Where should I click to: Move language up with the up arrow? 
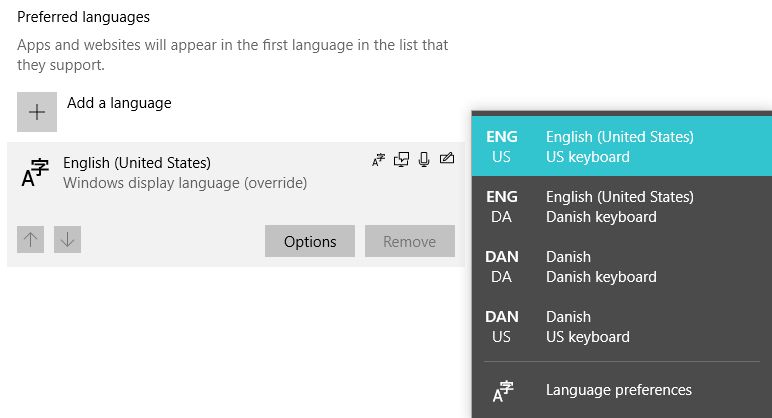[x=31, y=240]
